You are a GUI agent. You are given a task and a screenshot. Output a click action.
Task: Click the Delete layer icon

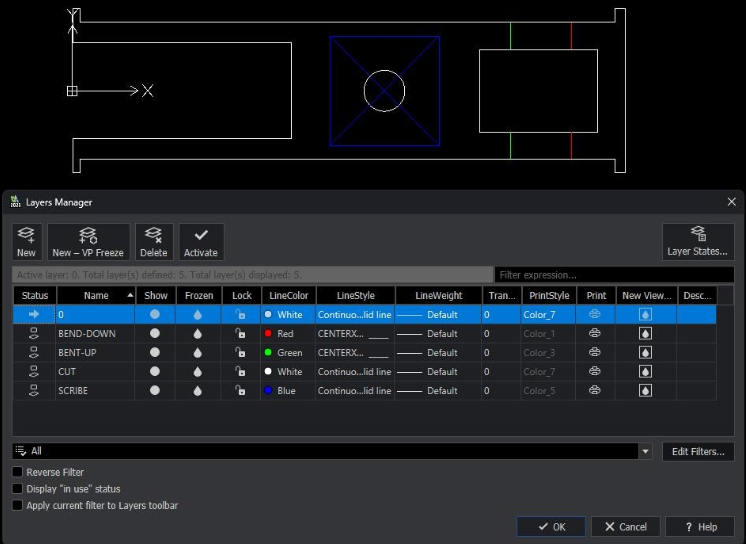(154, 236)
